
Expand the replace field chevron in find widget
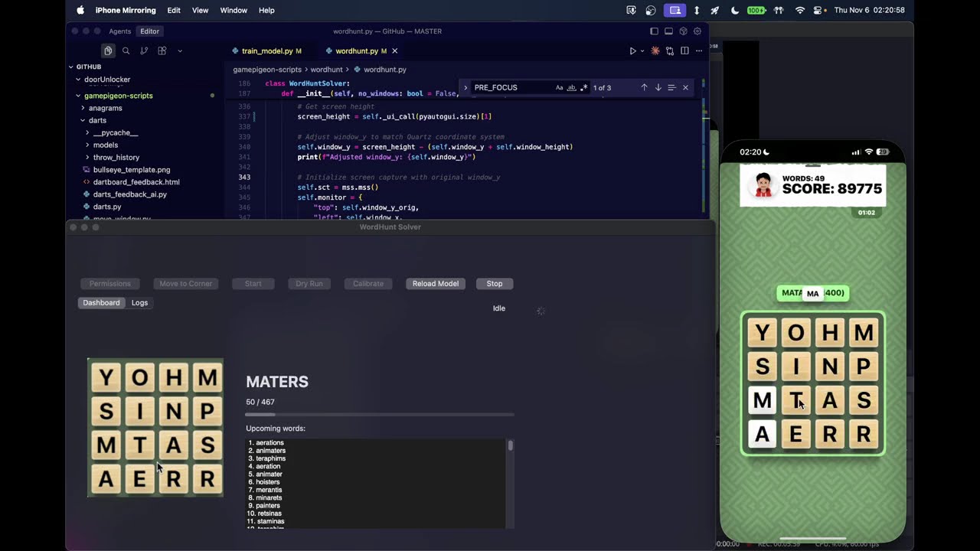[465, 87]
